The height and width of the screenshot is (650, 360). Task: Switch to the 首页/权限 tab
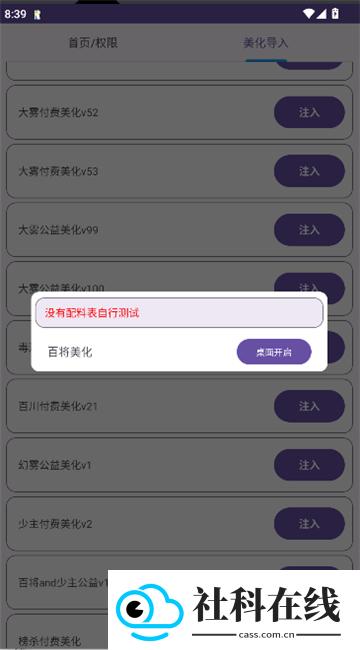coord(93,43)
